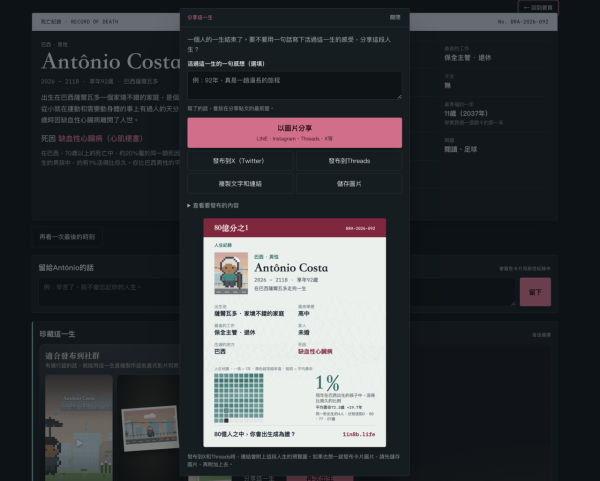
Task: Click 再看一次最後的時刻 replay button
Action: (x=67, y=237)
